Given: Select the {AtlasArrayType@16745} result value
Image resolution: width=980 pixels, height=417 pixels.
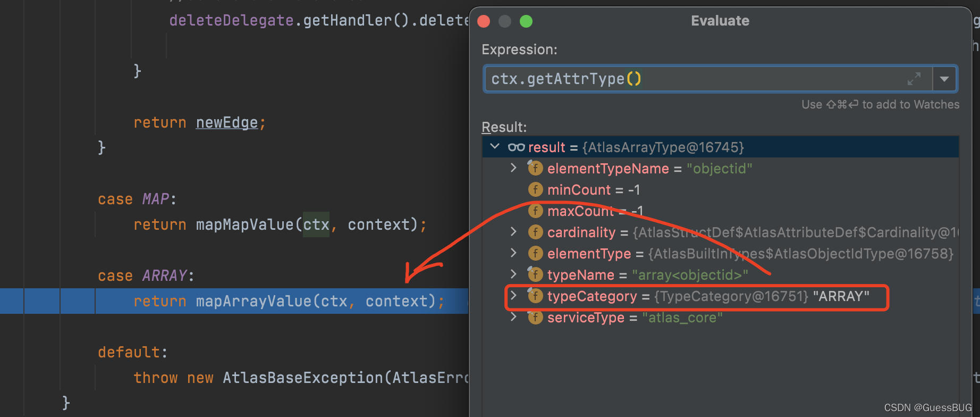Looking at the screenshot, I should [x=663, y=147].
